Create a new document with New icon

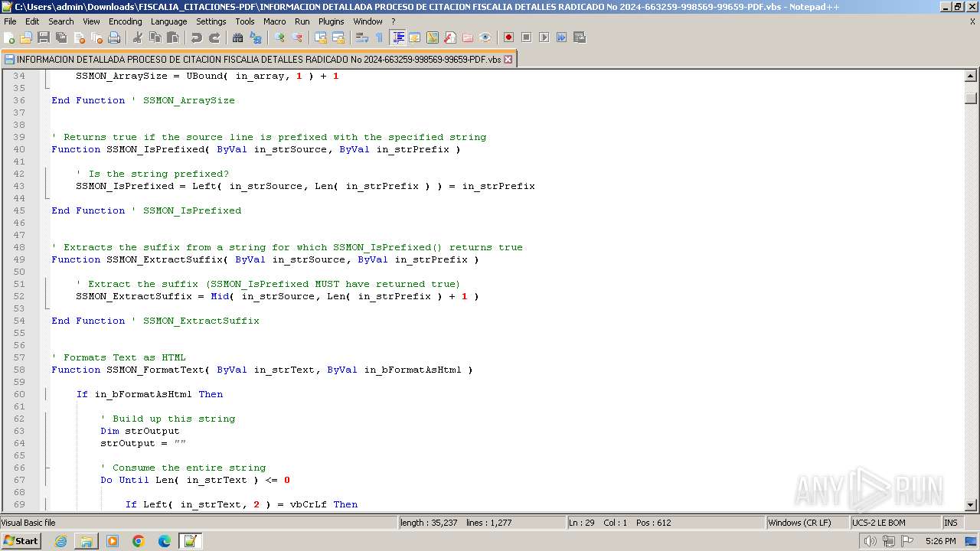(x=9, y=37)
